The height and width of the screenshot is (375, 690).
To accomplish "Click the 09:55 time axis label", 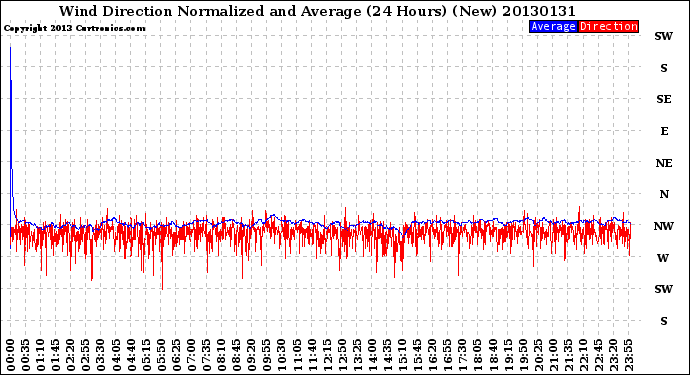I will click(267, 355).
